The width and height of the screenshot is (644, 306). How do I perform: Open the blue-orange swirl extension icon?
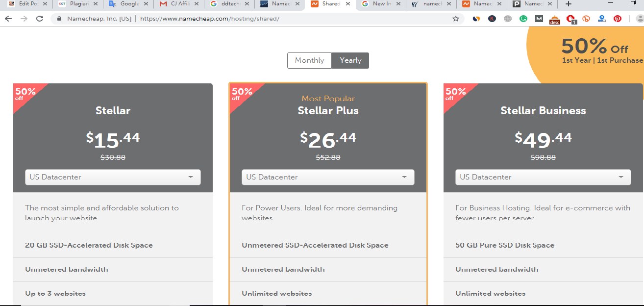476,19
